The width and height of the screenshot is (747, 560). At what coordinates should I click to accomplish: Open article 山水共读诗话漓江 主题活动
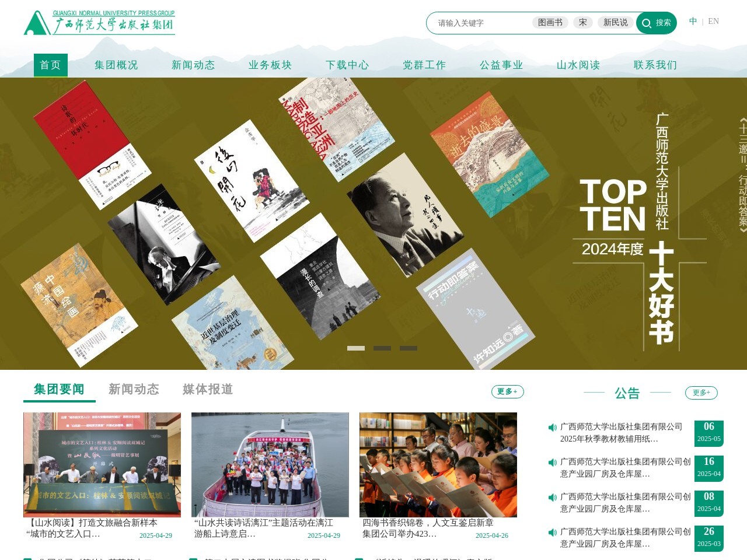pos(264,528)
